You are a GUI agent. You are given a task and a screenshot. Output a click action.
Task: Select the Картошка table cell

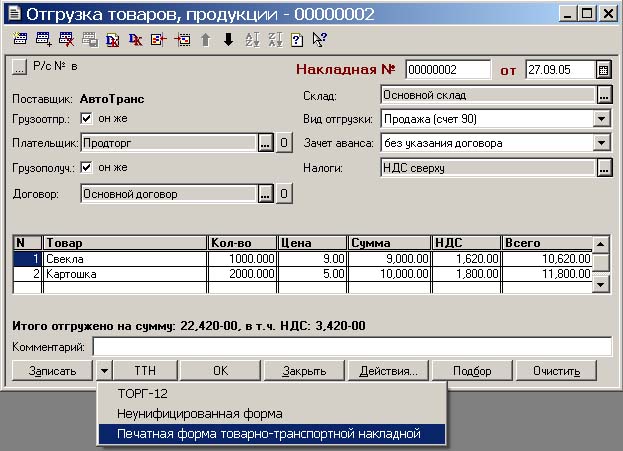pos(125,274)
